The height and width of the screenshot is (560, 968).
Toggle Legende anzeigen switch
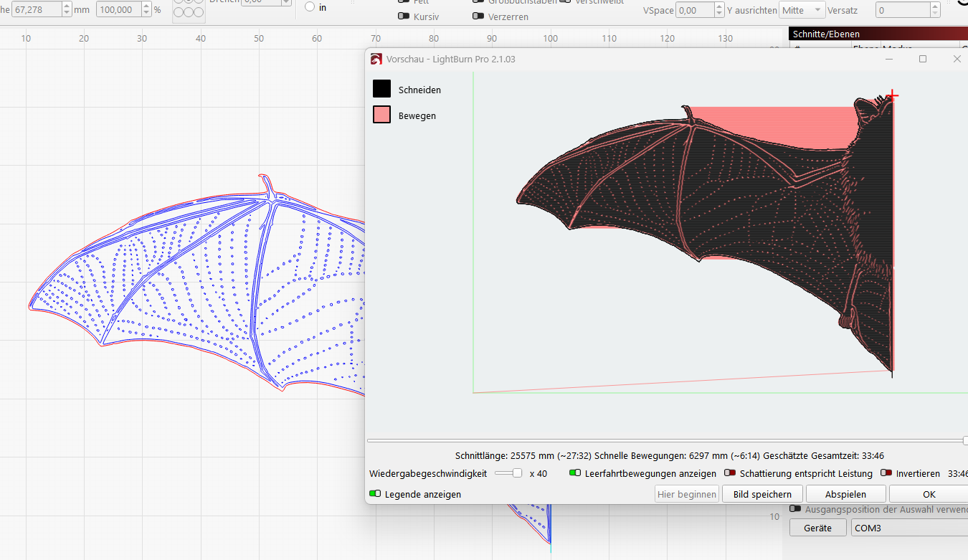tap(375, 494)
